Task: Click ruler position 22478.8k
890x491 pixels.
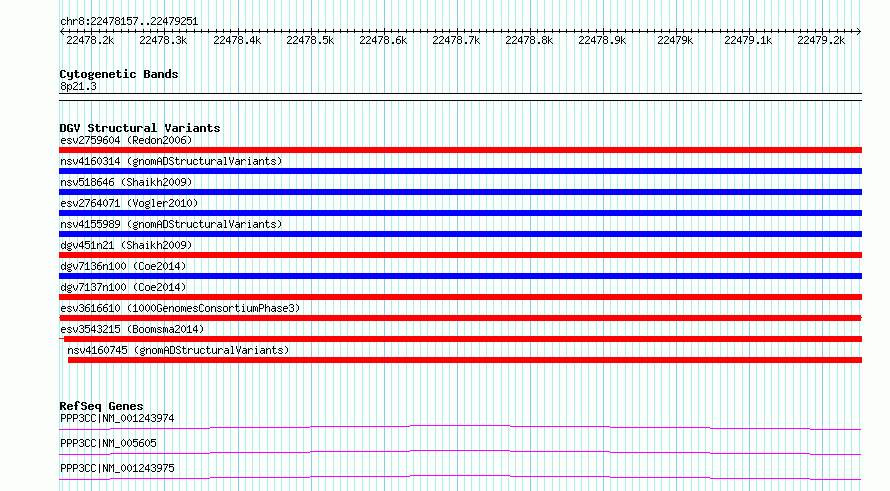Action: point(529,40)
